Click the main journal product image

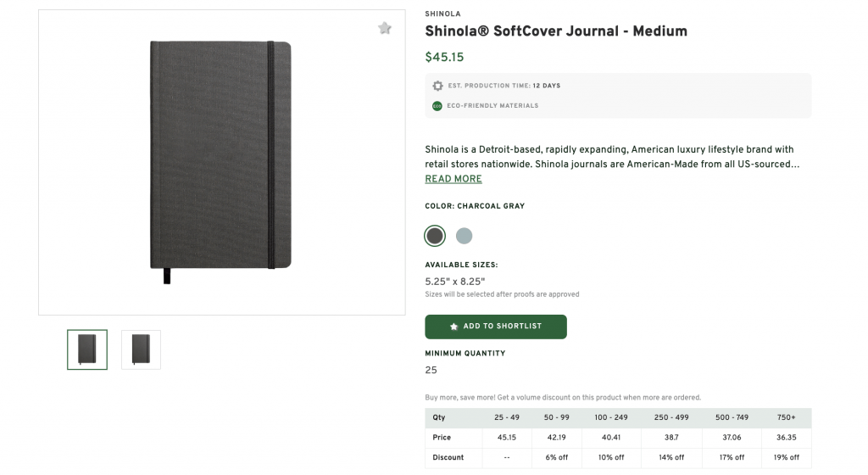(x=220, y=161)
